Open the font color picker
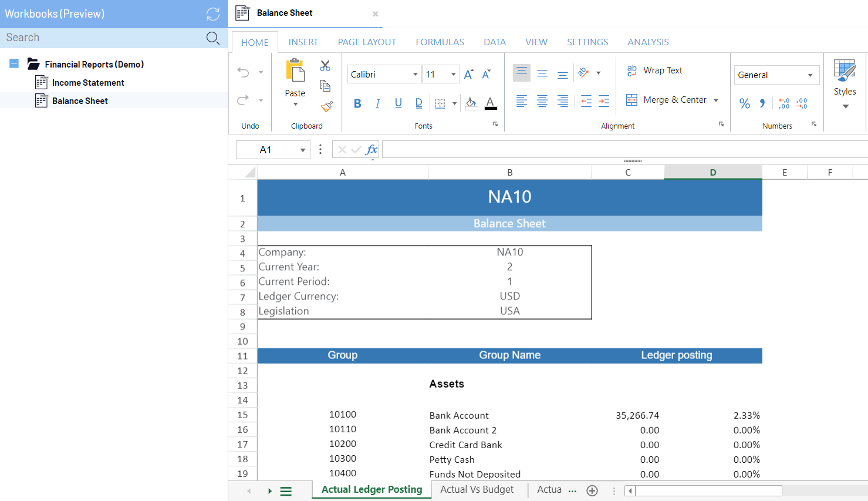This screenshot has height=501, width=868. pyautogui.click(x=491, y=103)
